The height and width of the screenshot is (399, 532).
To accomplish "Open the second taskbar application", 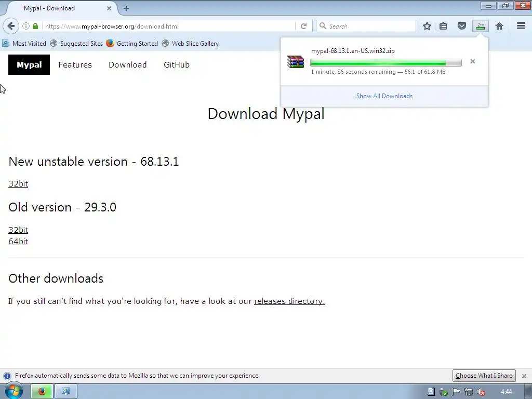I will click(66, 392).
